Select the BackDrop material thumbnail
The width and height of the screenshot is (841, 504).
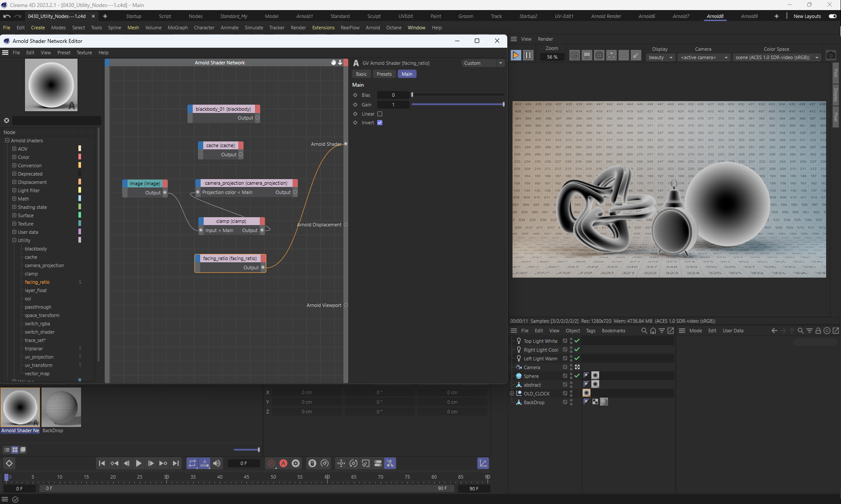point(61,407)
